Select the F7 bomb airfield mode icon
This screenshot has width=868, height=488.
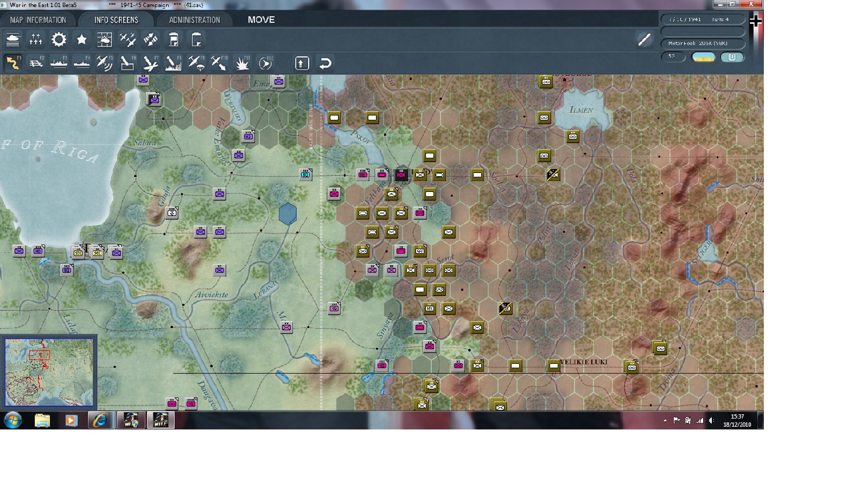pyautogui.click(x=150, y=63)
